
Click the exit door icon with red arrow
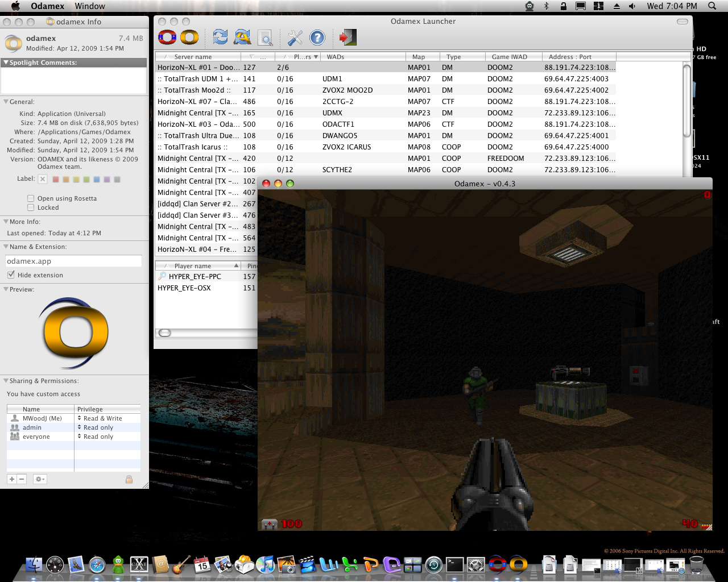(x=348, y=38)
